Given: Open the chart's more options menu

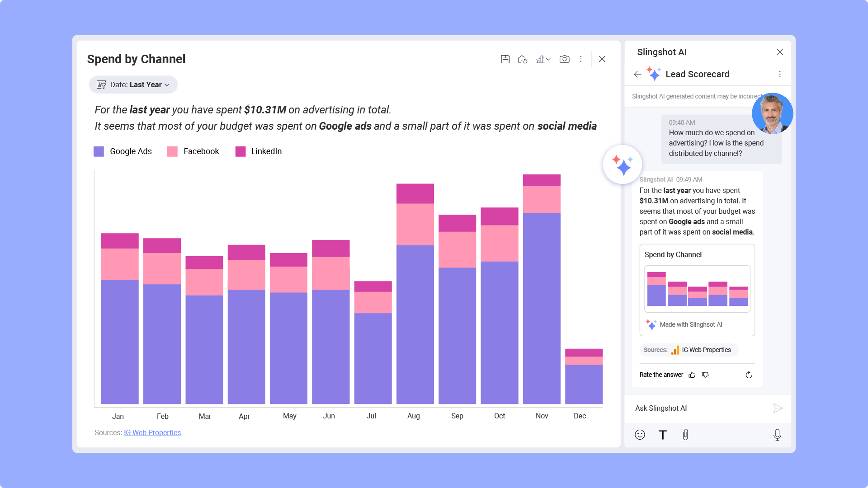Looking at the screenshot, I should 580,59.
